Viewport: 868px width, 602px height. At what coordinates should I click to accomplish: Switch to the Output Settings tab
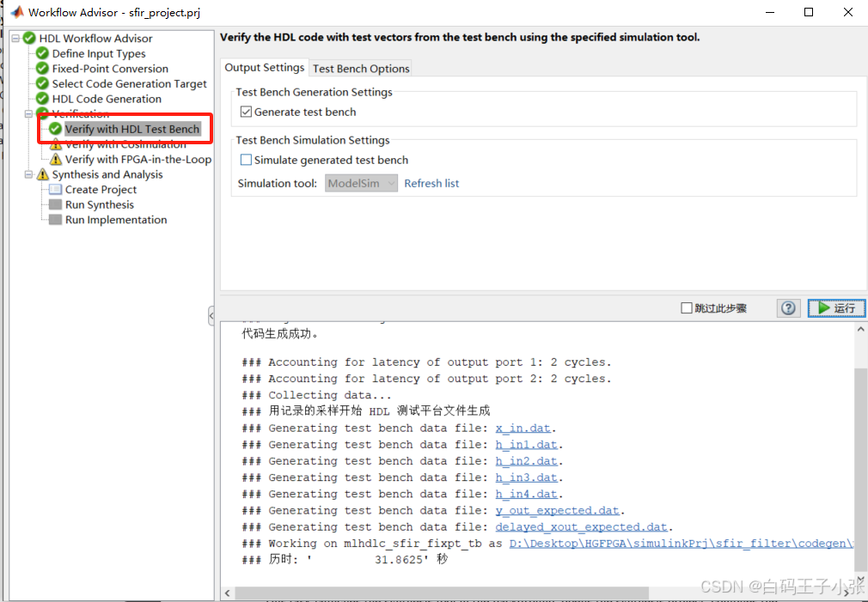click(x=265, y=68)
